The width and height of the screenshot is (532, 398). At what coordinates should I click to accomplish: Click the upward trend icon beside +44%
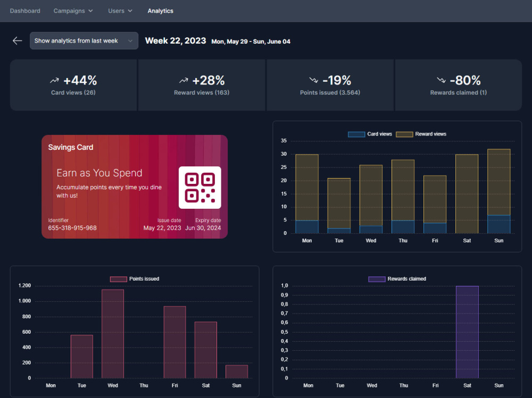(54, 80)
